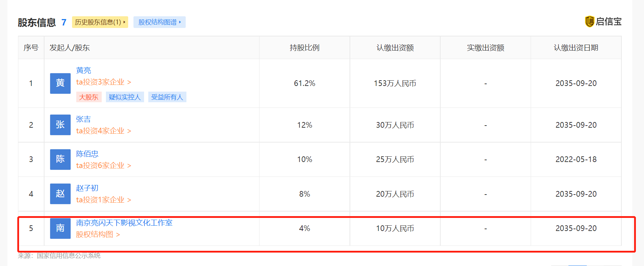The image size is (644, 266).
Task: Expand 黄亮's ta投资3家企业 list
Action: point(103,82)
